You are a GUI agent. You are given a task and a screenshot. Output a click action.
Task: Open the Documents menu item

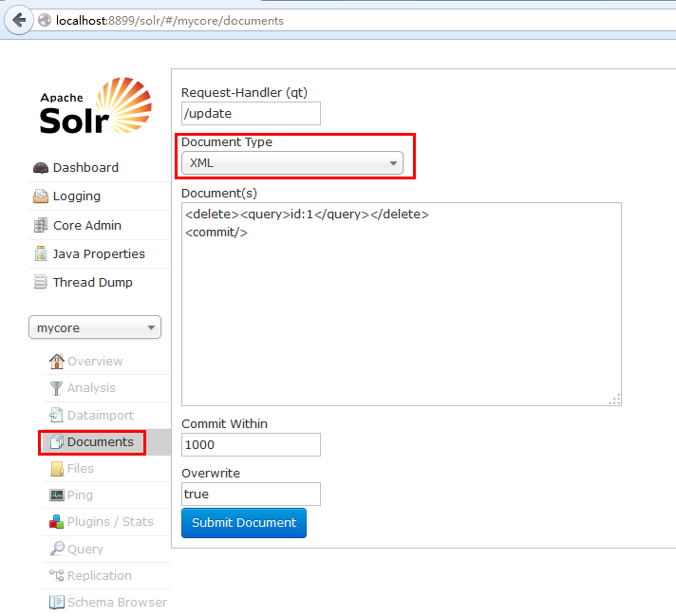click(x=100, y=442)
